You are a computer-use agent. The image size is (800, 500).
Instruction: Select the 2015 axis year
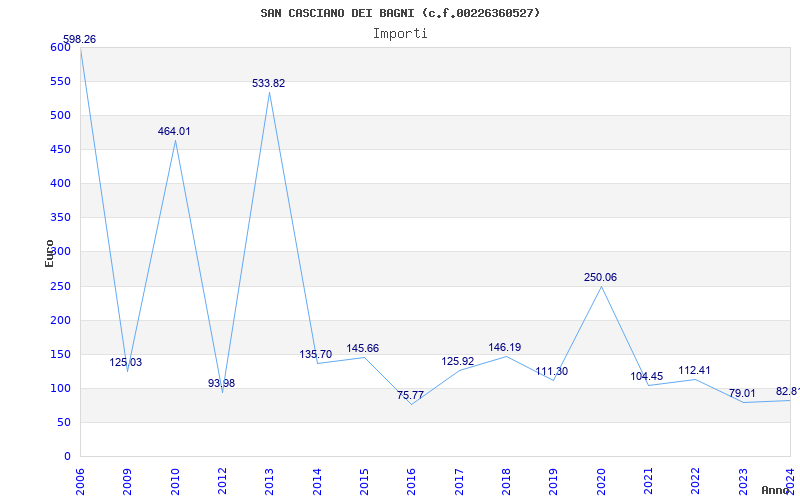(364, 482)
